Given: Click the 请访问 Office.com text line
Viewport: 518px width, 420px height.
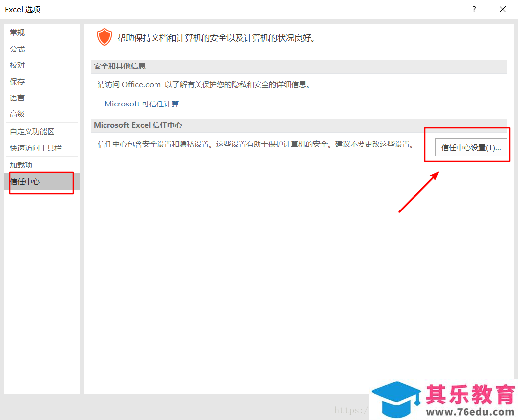Looking at the screenshot, I should point(204,85).
